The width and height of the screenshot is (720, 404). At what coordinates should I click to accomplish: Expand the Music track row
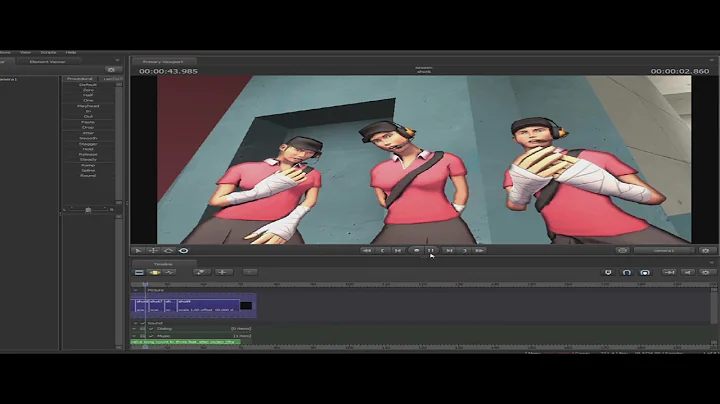point(135,336)
